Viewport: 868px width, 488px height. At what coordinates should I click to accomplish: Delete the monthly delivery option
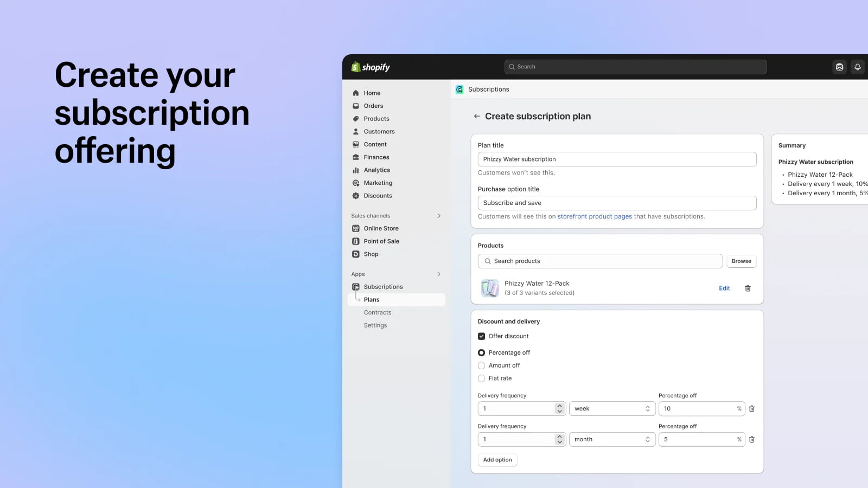[x=752, y=440]
